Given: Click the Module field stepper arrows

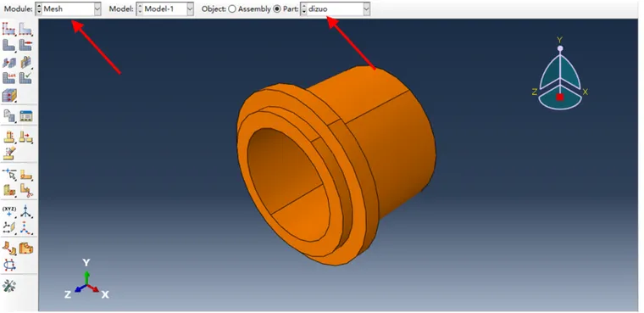Looking at the screenshot, I should (x=39, y=8).
